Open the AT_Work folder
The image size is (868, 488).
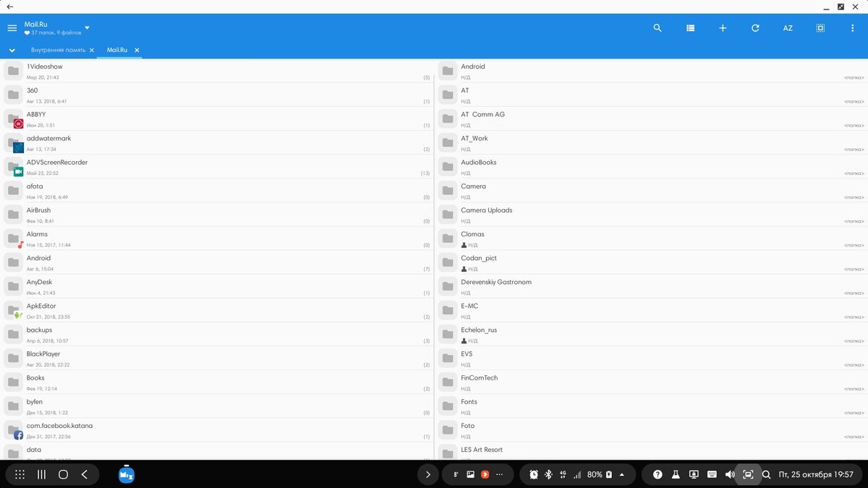click(651, 142)
